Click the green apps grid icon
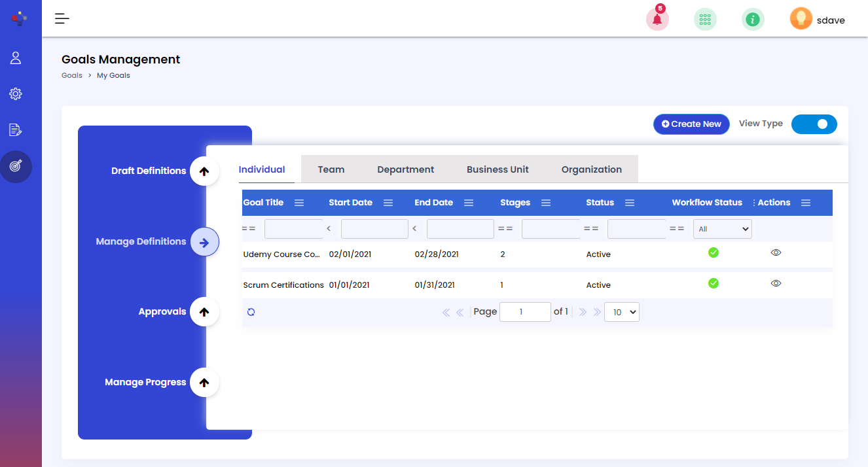This screenshot has width=868, height=467. [x=705, y=20]
